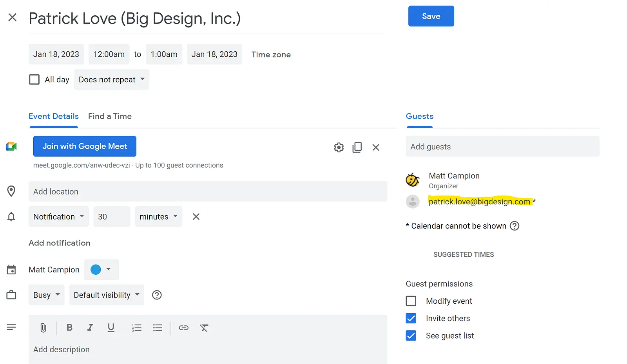
Task: Click the notification bell icon
Action: (11, 216)
